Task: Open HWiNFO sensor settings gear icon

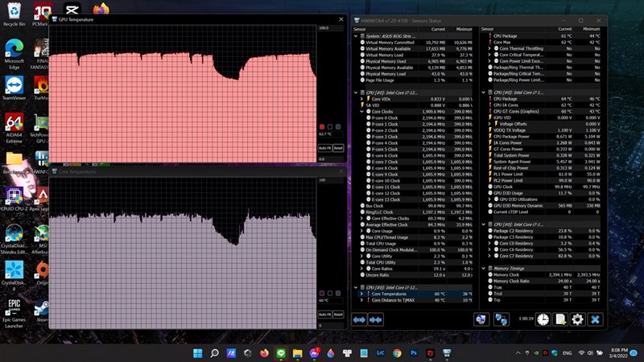Action: click(577, 319)
